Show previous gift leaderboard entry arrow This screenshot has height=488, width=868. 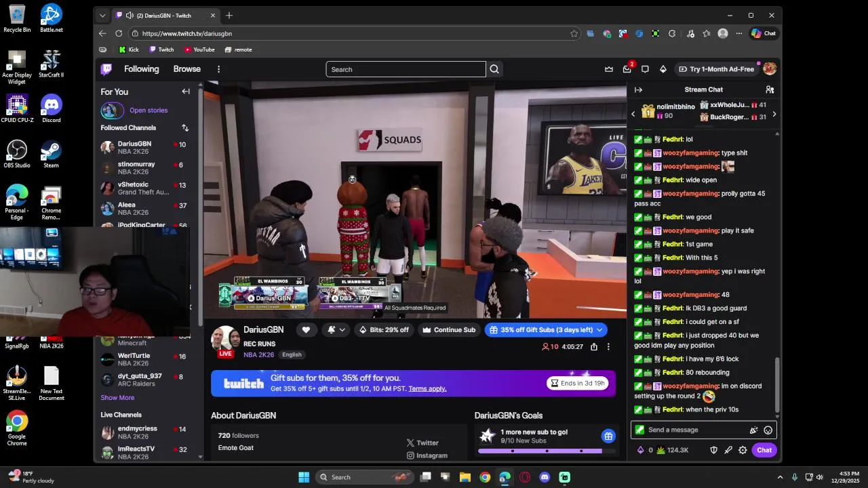pyautogui.click(x=633, y=114)
